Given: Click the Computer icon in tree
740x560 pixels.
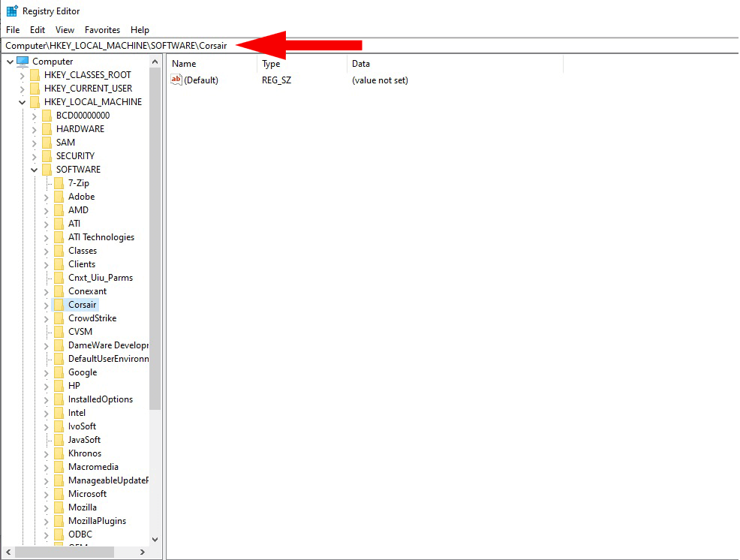Looking at the screenshot, I should tap(23, 62).
